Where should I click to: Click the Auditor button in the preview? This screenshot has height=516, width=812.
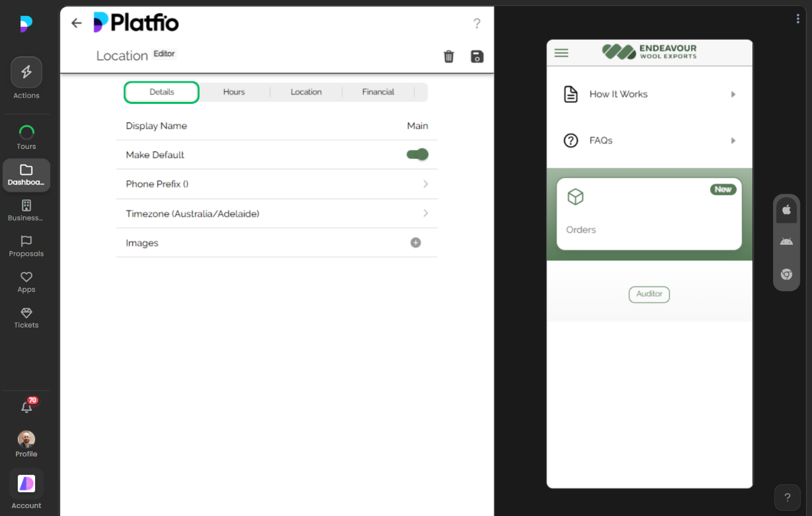[649, 294]
